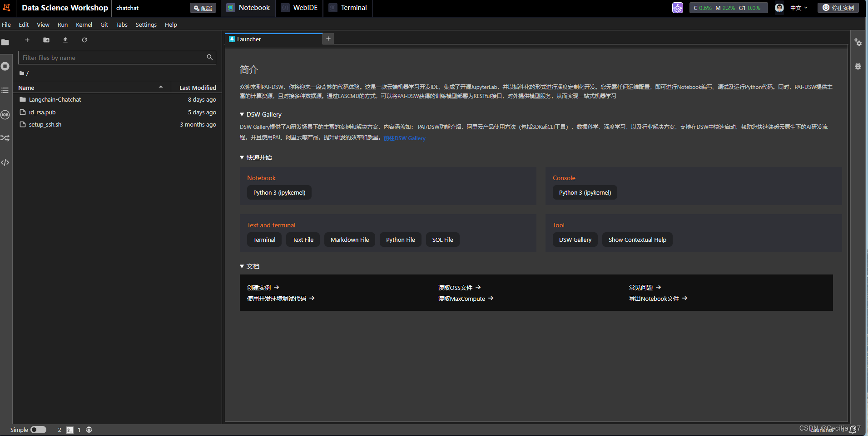This screenshot has height=436, width=868.
Task: Open a new Terminal from launcher
Action: [x=264, y=240]
